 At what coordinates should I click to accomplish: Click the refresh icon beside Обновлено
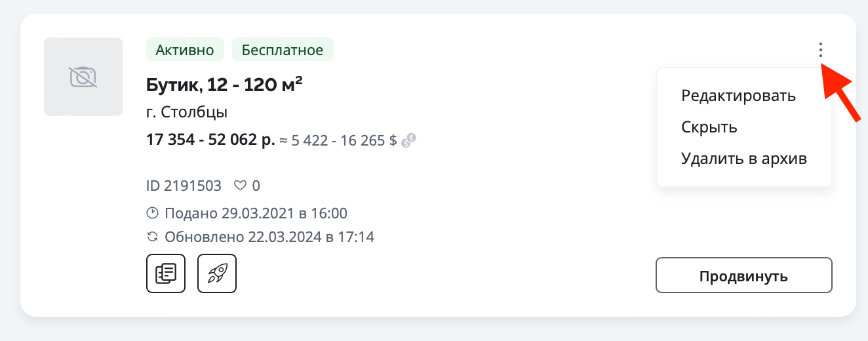coord(152,237)
